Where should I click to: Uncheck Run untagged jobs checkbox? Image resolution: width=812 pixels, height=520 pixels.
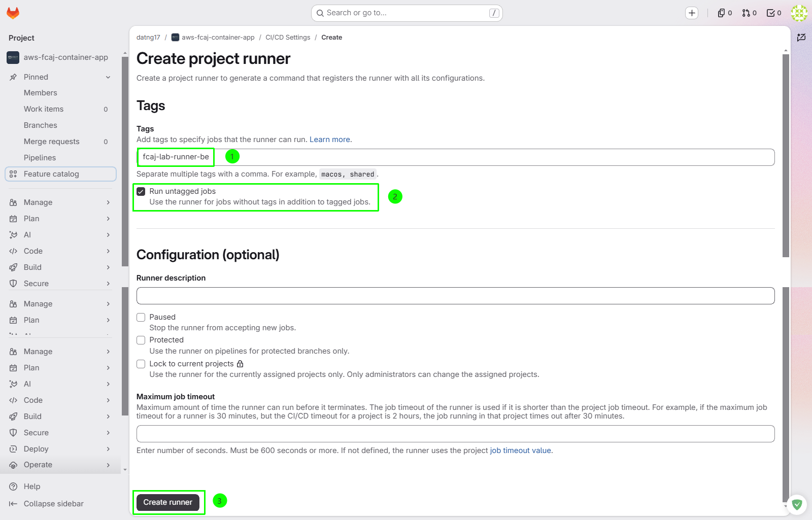coord(141,191)
